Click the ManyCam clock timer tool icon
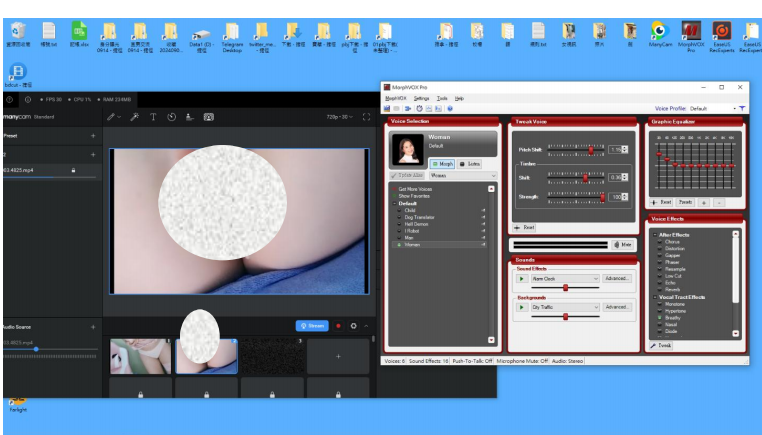762x435 pixels. 172,117
